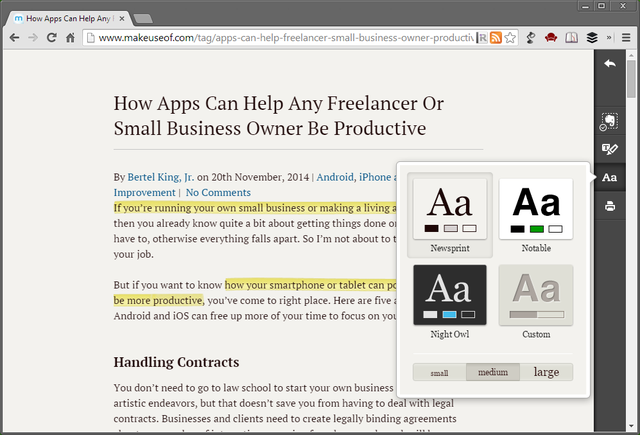Choose the Notable theme
The height and width of the screenshot is (435, 640).
pyautogui.click(x=535, y=216)
